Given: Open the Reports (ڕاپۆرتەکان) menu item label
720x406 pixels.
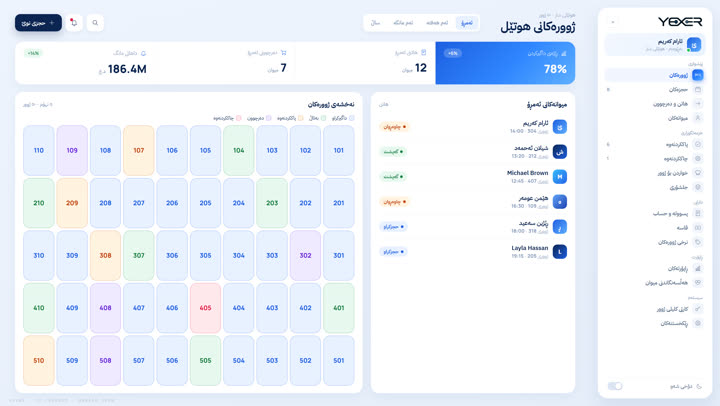Looking at the screenshot, I should 677,268.
